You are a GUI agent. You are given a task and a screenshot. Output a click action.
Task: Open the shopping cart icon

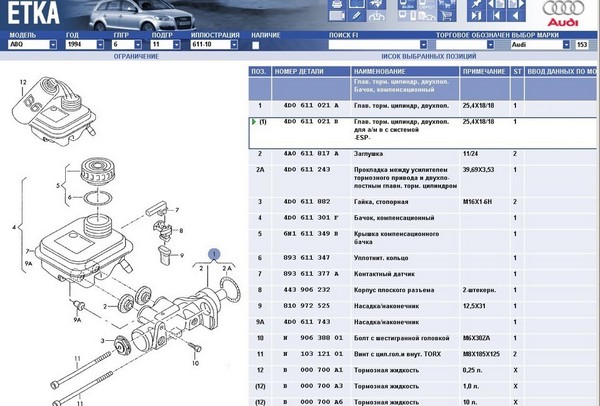pos(447,16)
